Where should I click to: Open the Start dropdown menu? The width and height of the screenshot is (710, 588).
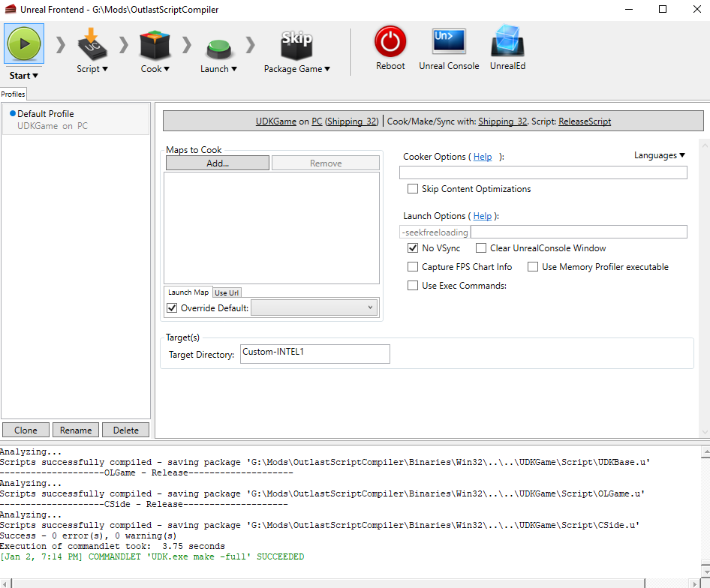[24, 76]
